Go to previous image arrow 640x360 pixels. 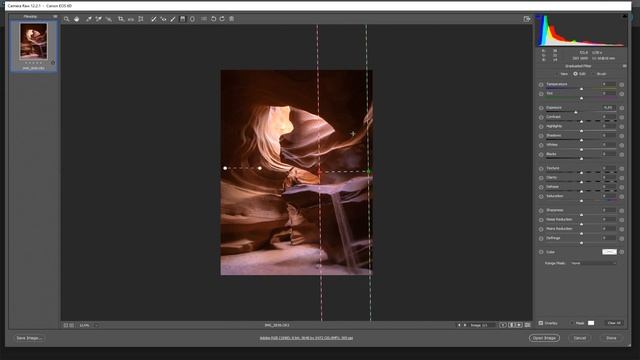click(x=459, y=325)
